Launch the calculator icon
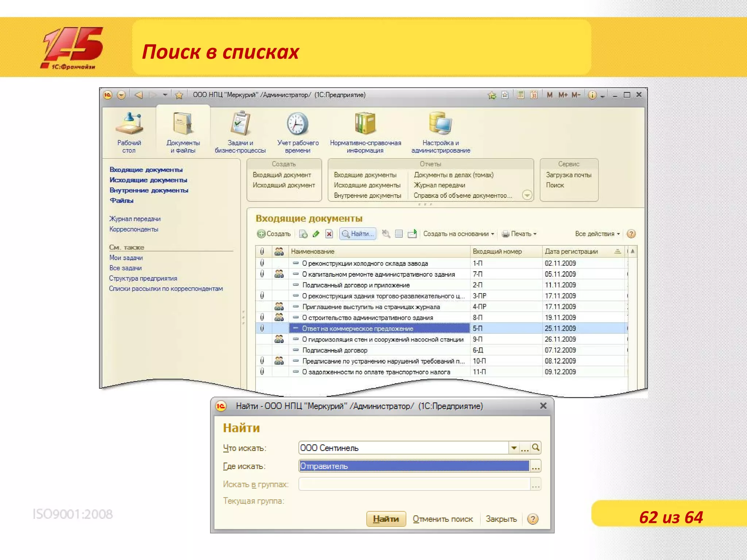This screenshot has height=560, width=747. coord(521,95)
